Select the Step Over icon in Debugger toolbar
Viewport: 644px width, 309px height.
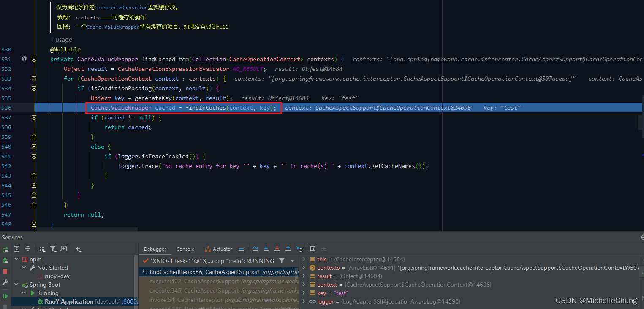[x=255, y=249]
